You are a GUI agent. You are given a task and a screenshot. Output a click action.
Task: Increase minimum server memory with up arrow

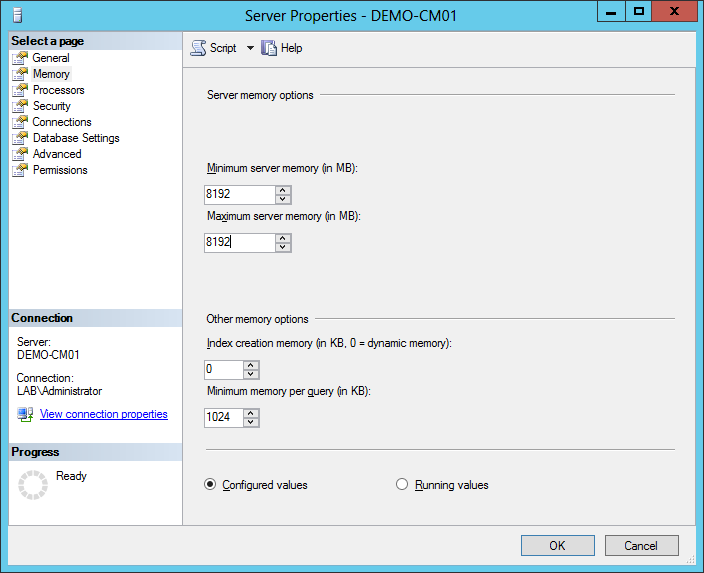pyautogui.click(x=283, y=190)
